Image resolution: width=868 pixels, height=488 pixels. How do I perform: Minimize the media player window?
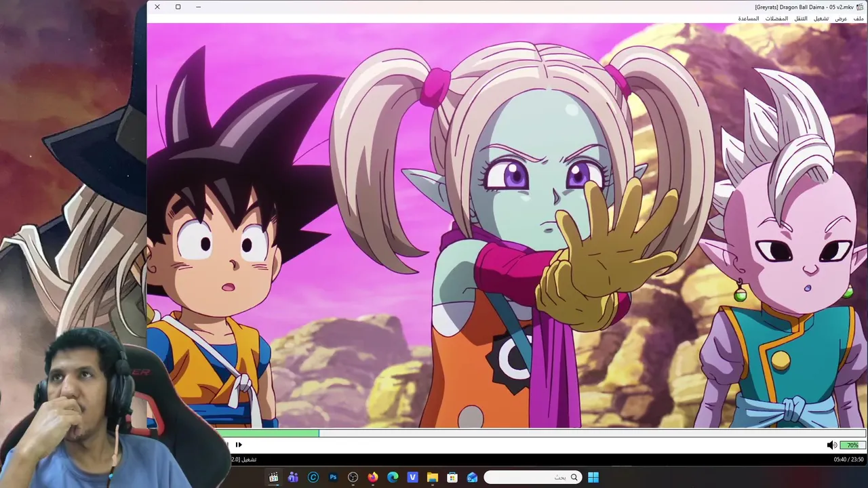(198, 7)
